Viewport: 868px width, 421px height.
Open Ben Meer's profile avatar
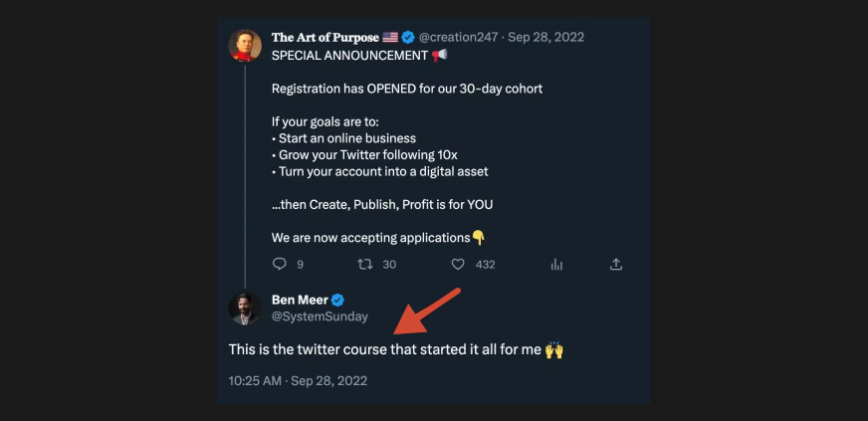pyautogui.click(x=245, y=308)
